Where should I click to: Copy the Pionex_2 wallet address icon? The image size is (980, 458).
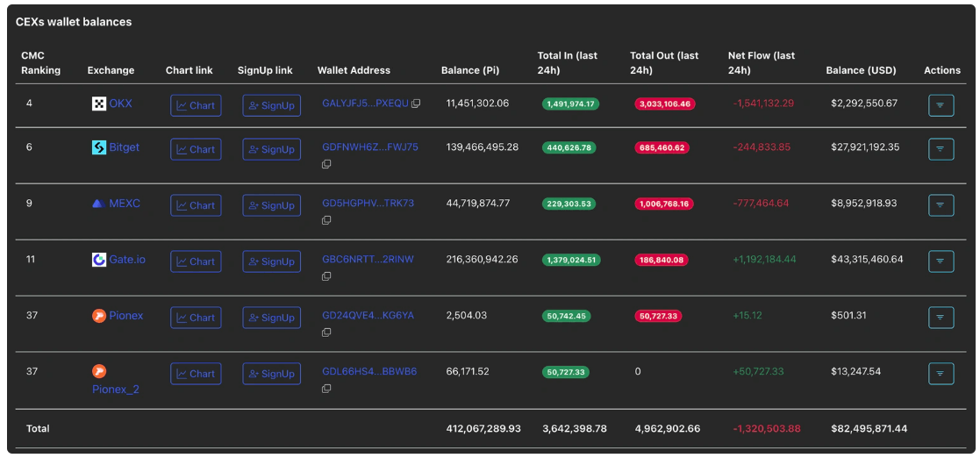[x=326, y=389]
